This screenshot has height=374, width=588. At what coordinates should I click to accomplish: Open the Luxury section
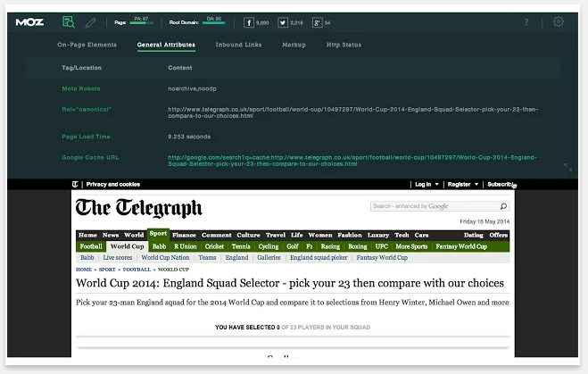click(378, 236)
